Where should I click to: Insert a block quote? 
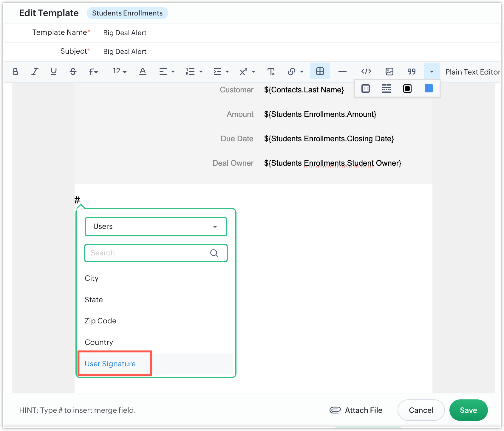point(412,72)
